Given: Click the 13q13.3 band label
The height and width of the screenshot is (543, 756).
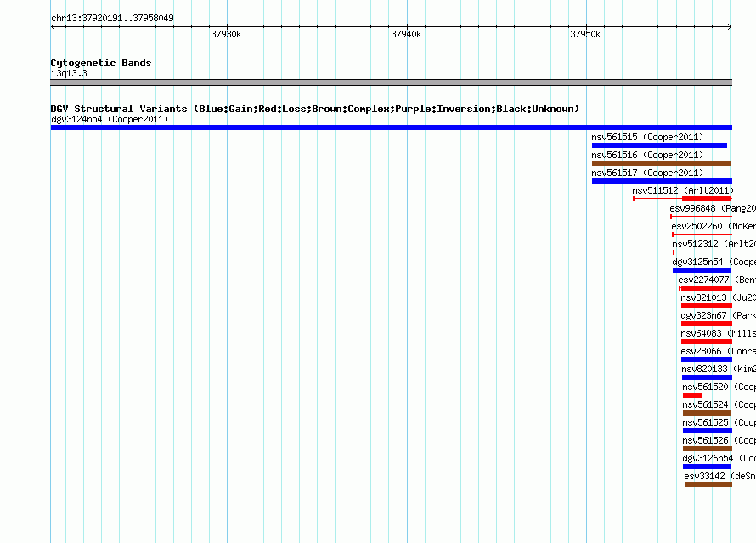Looking at the screenshot, I should 69,73.
